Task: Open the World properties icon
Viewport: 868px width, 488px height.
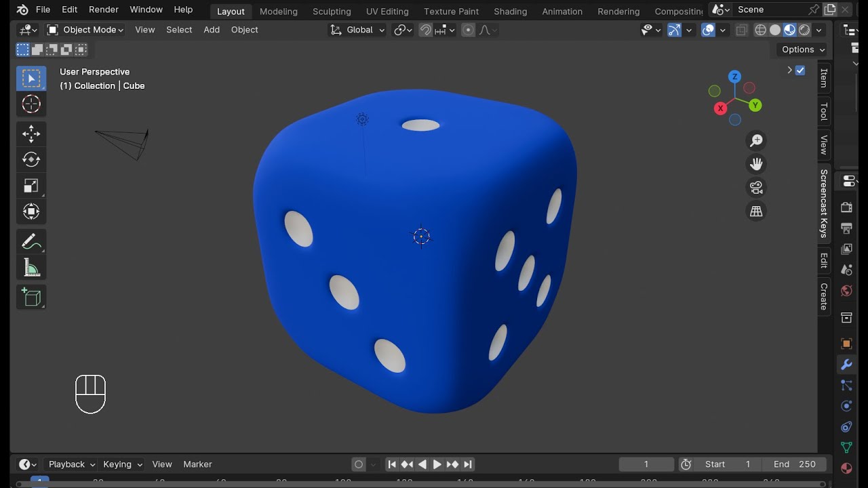Action: tap(846, 291)
